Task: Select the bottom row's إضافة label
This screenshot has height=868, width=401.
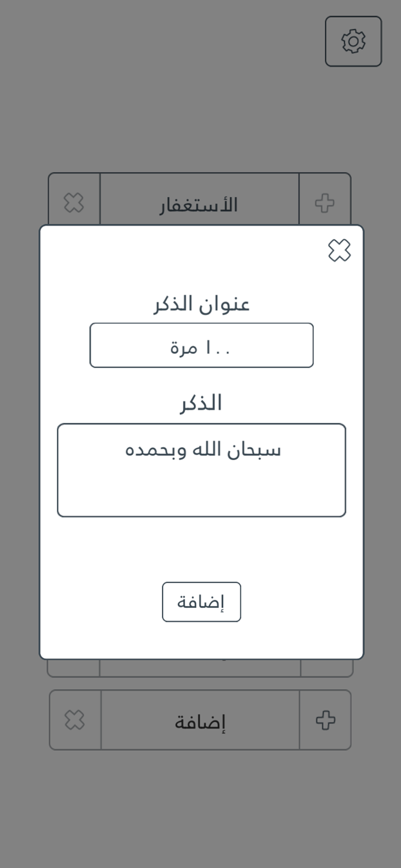Action: (200, 722)
